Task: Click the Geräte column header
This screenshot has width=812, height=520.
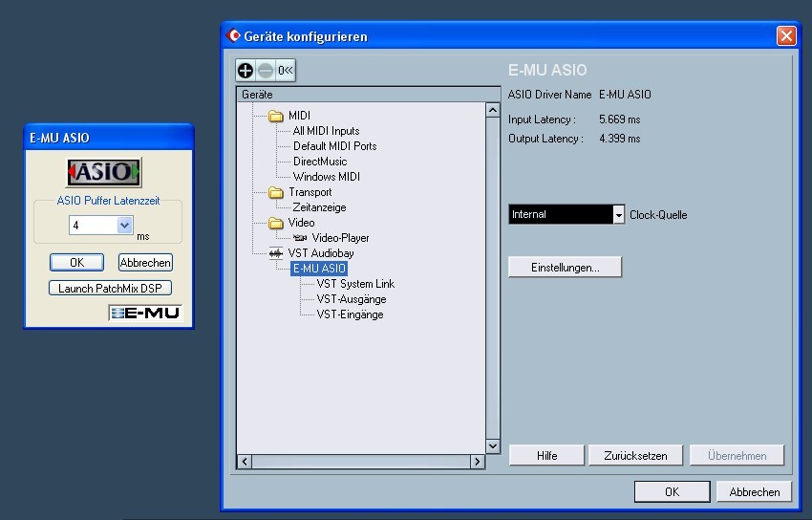Action: pyautogui.click(x=368, y=95)
